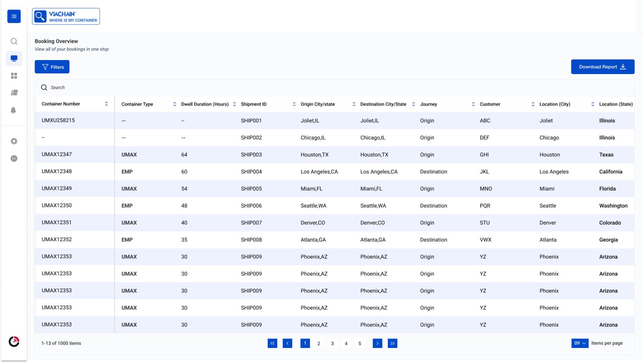
Task: Select the monitor icon in sidebar
Action: click(14, 58)
